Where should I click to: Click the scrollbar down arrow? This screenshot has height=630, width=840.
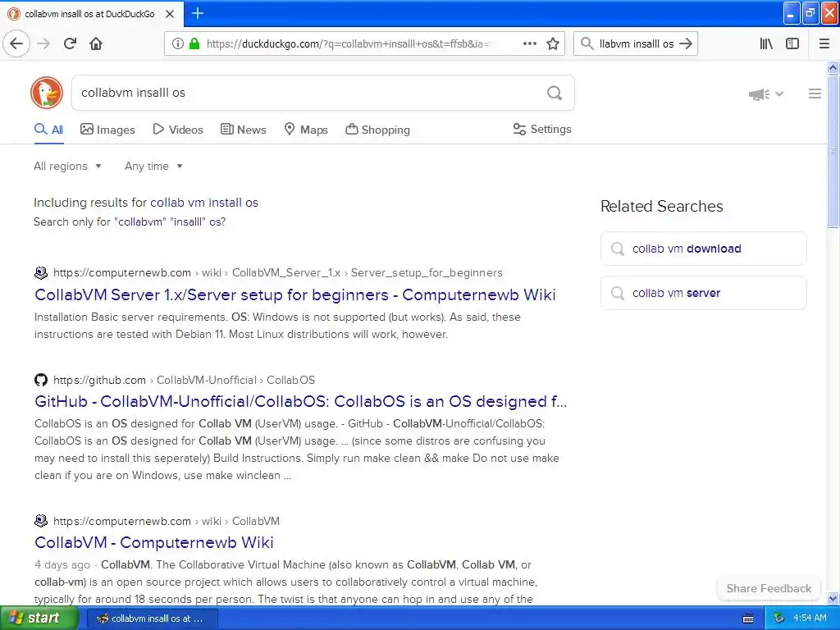pos(833,598)
